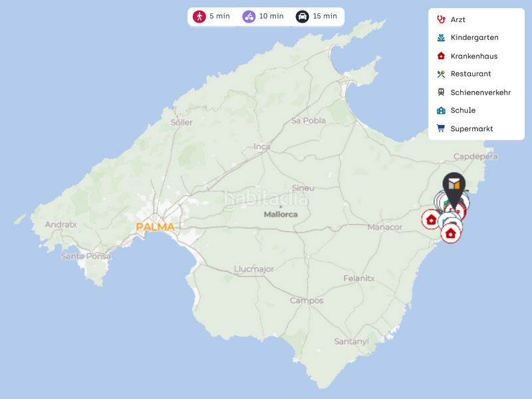Filter by Arzt label
Image resolution: width=532 pixels, height=399 pixels.
click(458, 20)
